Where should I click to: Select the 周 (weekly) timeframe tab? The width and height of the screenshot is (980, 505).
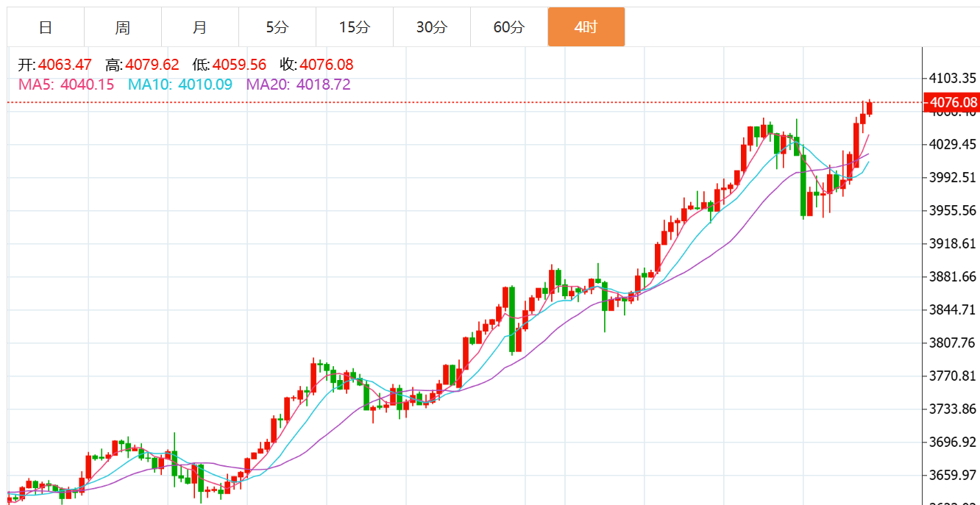pos(123,27)
